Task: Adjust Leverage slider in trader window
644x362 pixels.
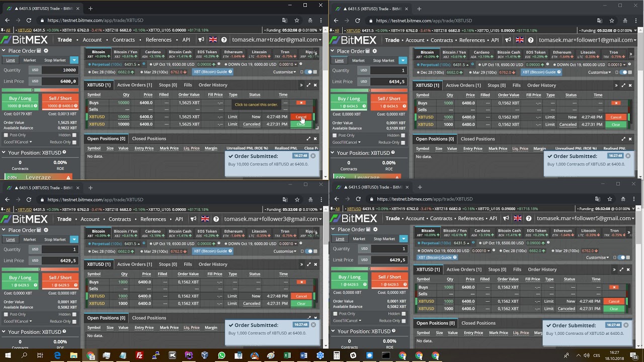Action: point(38,177)
